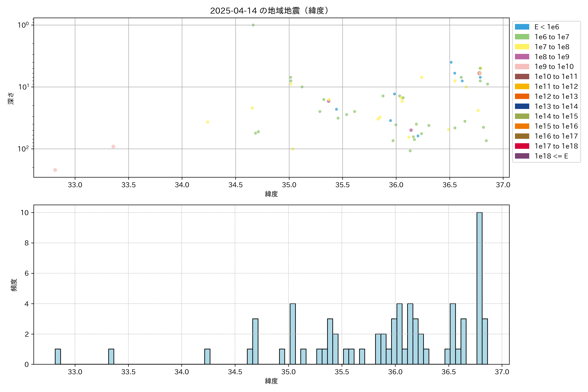Click the '1e18 <= E' legend label
This screenshot has height=392, width=588.
point(551,156)
